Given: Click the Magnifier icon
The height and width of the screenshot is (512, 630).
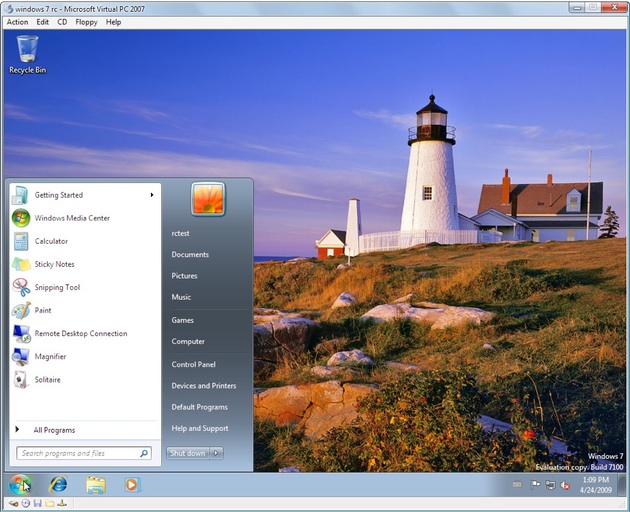Looking at the screenshot, I should 20,356.
